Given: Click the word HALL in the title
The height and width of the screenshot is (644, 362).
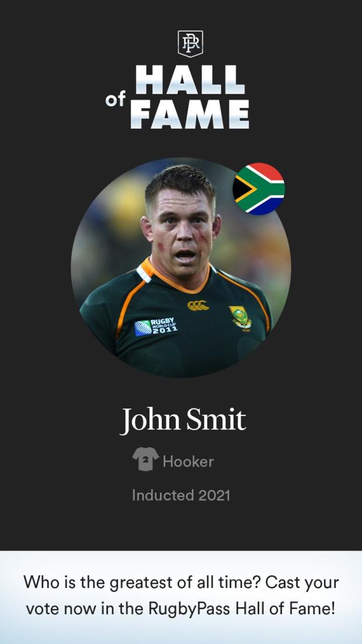Looking at the screenshot, I should (x=190, y=79).
